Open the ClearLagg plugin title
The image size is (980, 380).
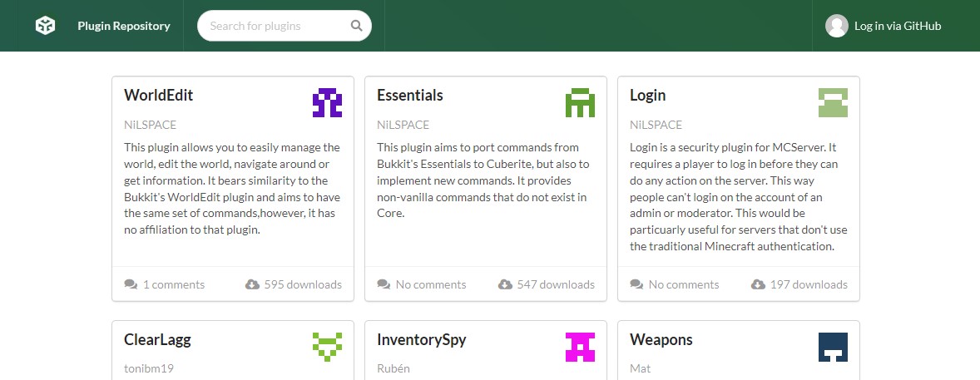click(x=157, y=339)
